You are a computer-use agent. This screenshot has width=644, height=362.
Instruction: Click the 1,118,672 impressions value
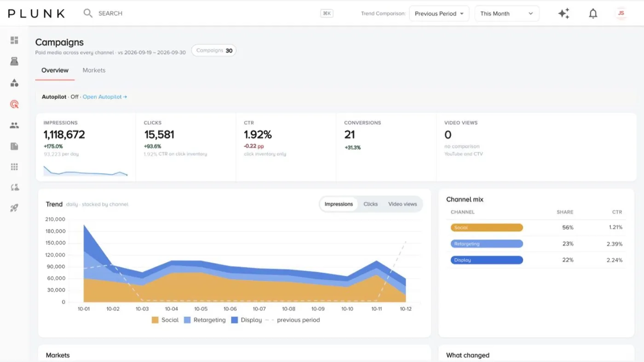64,135
